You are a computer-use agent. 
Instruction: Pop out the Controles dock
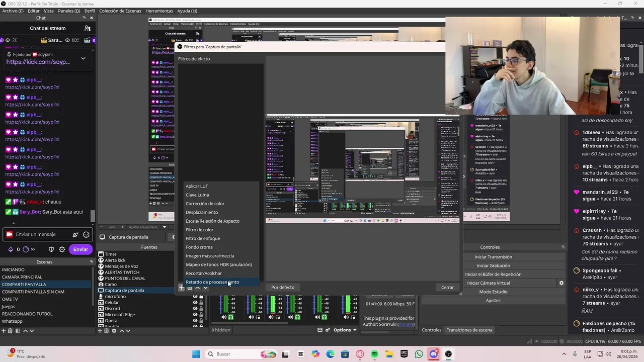tap(563, 247)
